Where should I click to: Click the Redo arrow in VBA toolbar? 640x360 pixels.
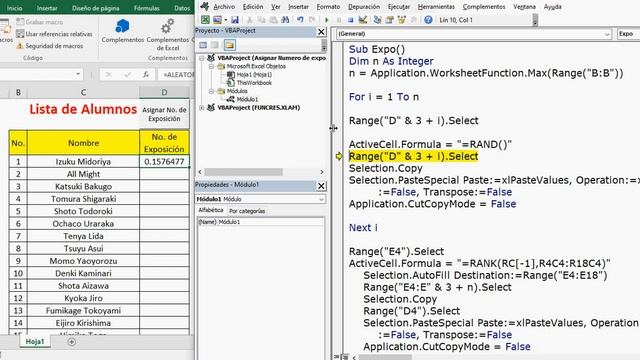click(x=312, y=20)
